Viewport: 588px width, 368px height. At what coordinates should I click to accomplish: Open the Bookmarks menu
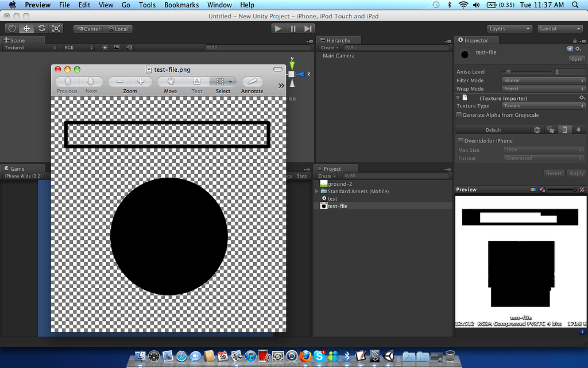coord(181,5)
